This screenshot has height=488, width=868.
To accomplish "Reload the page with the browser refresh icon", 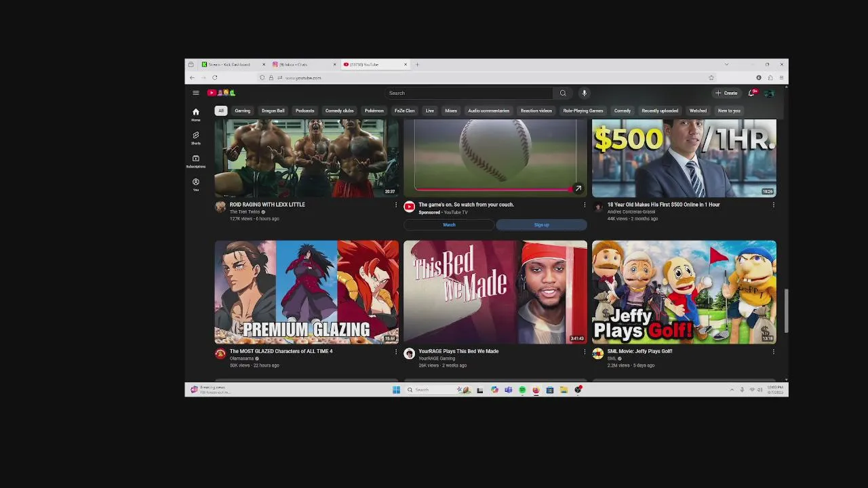I will click(214, 77).
